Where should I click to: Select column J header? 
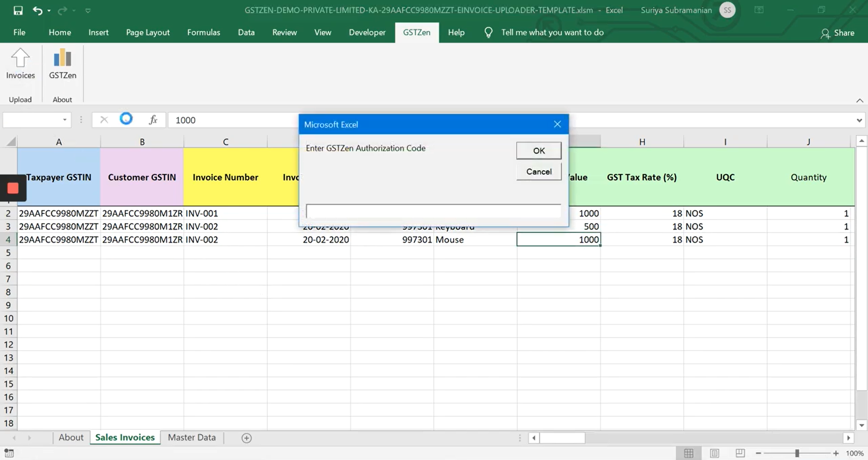coord(809,142)
